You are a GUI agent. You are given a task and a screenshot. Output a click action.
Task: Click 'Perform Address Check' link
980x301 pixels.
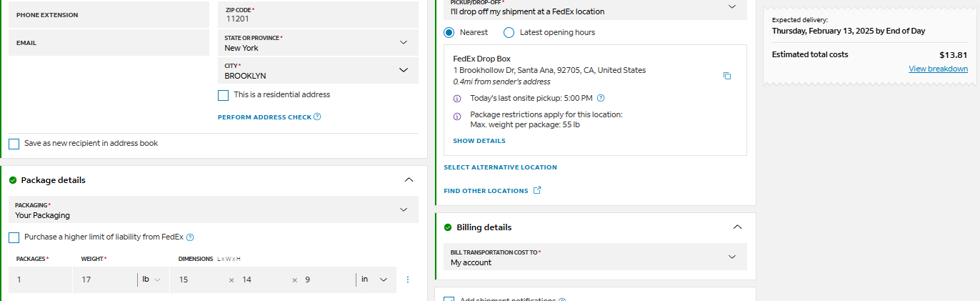[x=264, y=117]
